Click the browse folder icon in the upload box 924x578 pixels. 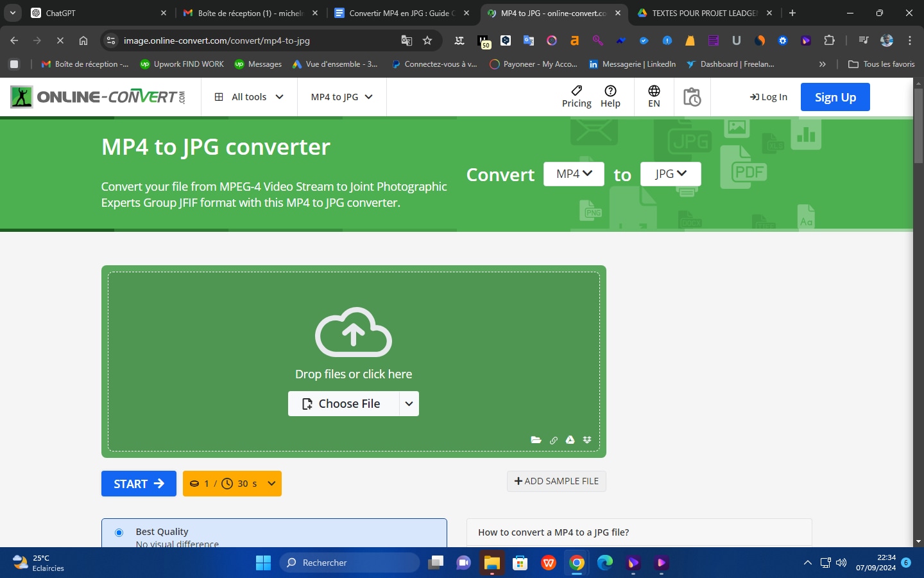click(536, 440)
